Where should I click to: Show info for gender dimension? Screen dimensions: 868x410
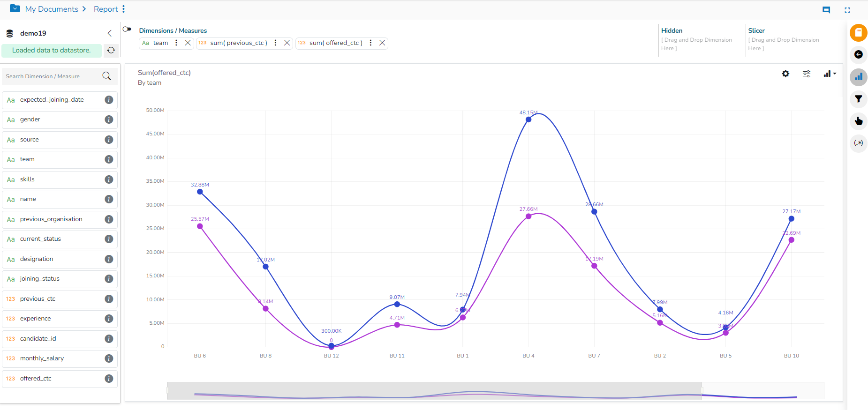point(109,119)
